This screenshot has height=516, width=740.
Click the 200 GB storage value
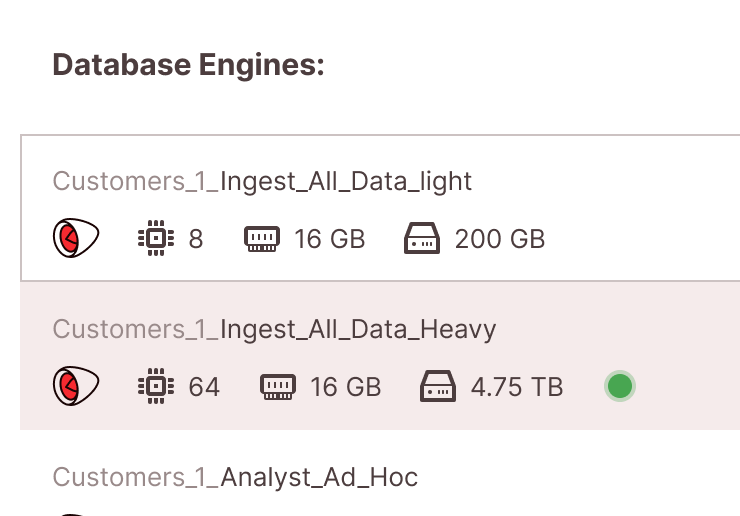coord(499,239)
